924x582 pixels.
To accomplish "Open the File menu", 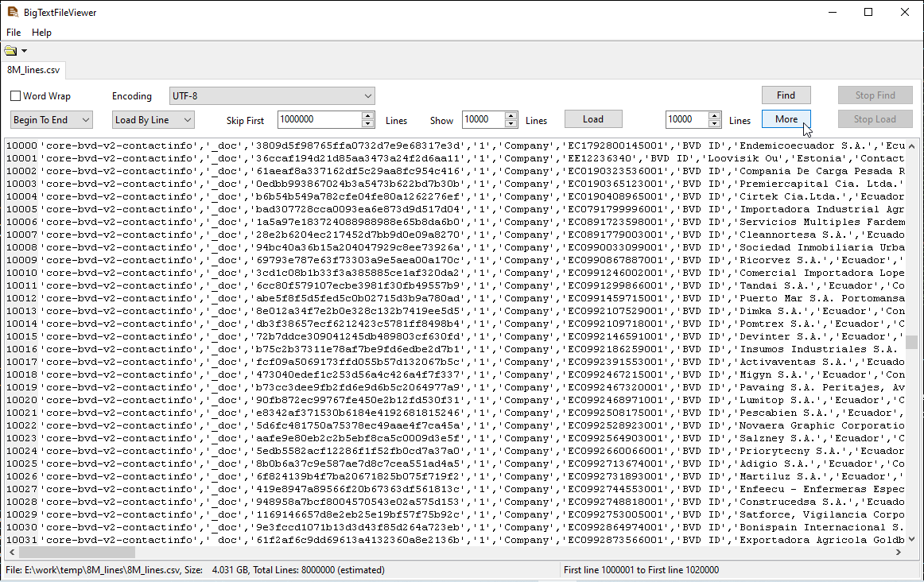I will click(x=14, y=33).
